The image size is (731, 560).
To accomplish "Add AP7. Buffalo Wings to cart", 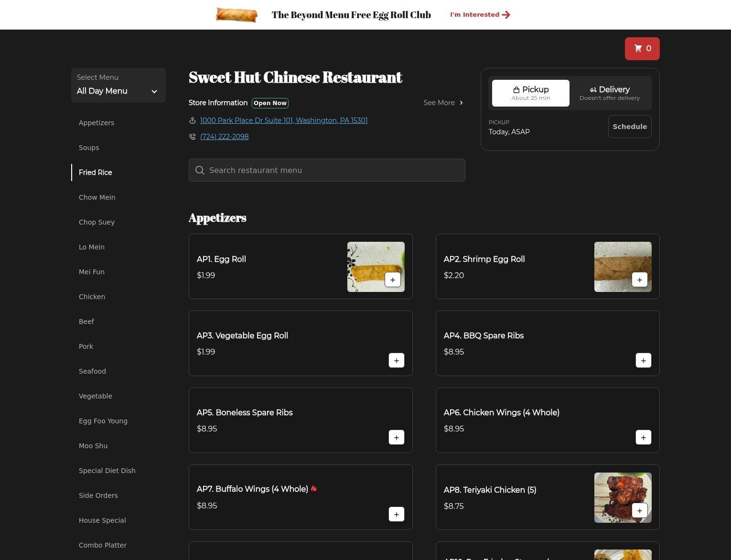I will (396, 515).
